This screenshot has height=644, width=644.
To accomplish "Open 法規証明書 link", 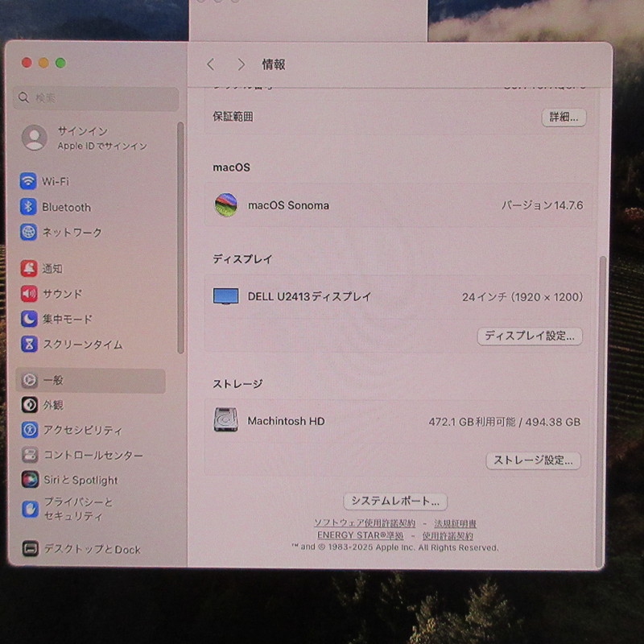I will 455,524.
